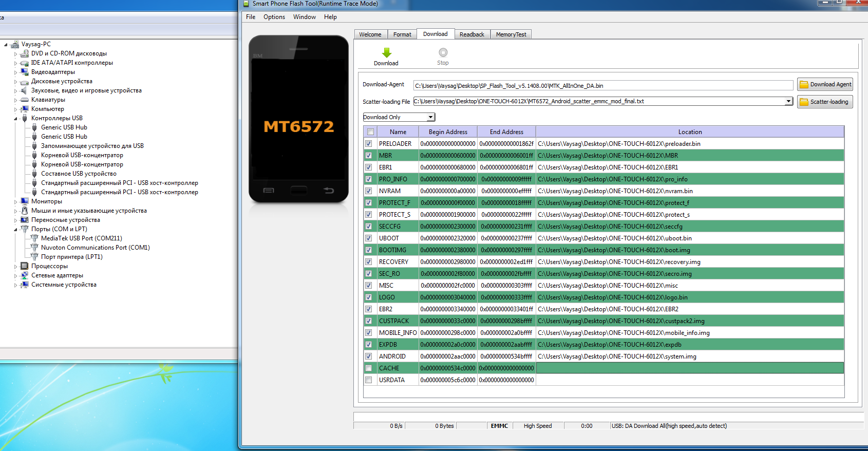Click the Vaysag-PC computer root node
The image size is (868, 451).
coord(35,44)
